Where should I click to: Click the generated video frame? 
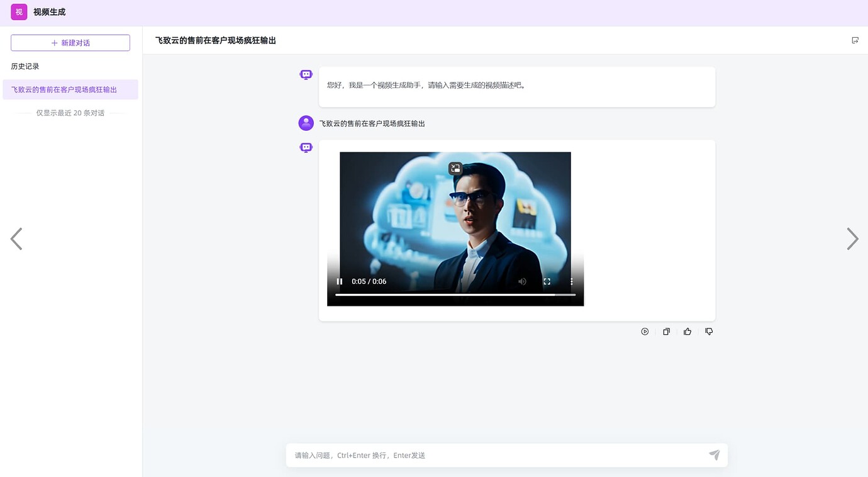pos(455,229)
